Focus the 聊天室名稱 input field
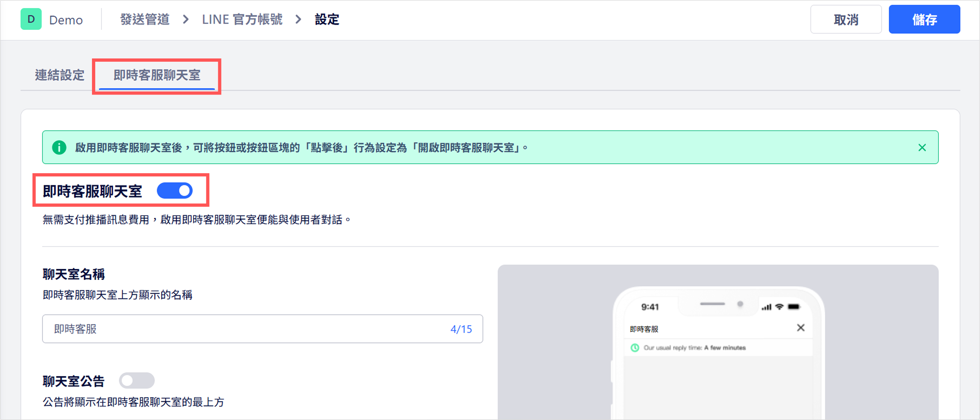 [x=263, y=329]
